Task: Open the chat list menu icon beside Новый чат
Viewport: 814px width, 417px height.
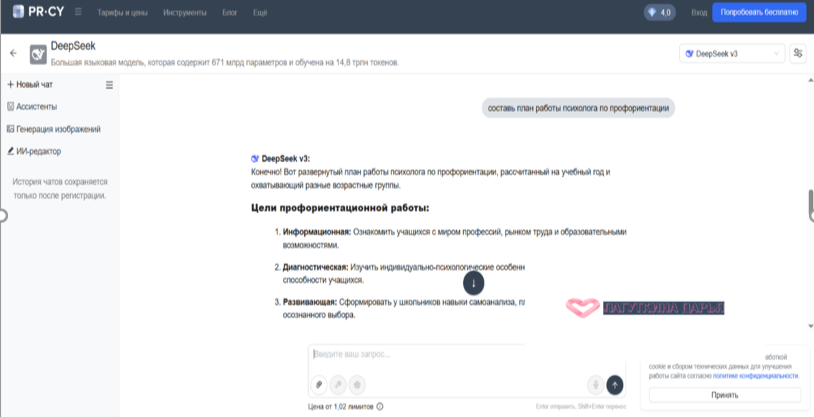Action: (x=109, y=85)
